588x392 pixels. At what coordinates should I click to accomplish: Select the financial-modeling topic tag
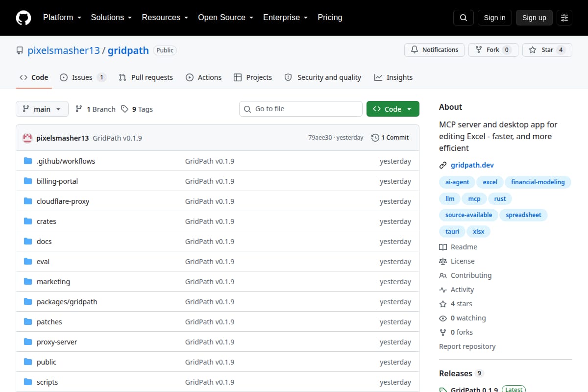point(538,182)
